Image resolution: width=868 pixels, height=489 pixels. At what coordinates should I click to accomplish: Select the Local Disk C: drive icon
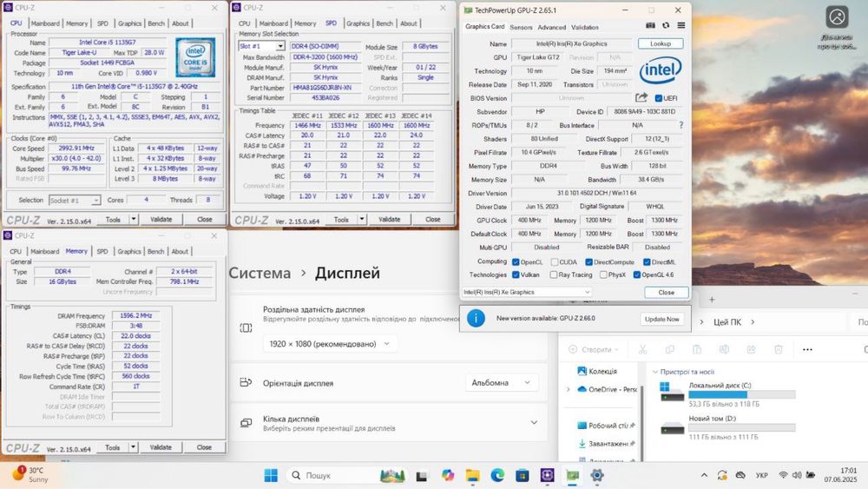(x=672, y=392)
